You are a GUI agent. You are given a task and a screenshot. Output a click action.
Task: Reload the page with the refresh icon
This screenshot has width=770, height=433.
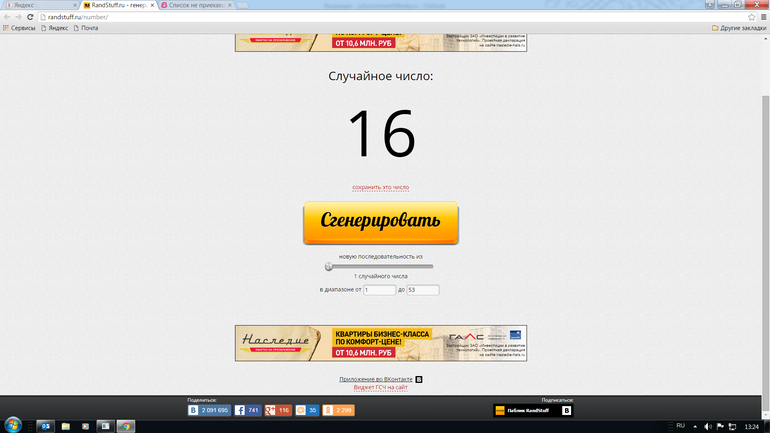(30, 17)
